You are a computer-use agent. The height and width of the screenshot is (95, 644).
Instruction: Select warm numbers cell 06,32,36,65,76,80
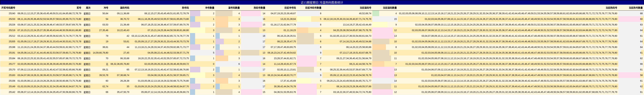point(120,64)
